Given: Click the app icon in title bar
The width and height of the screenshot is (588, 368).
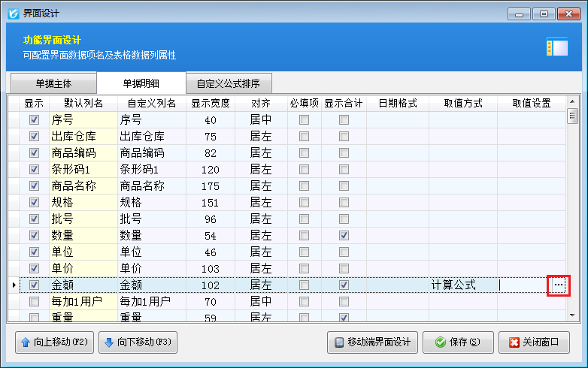Looking at the screenshot, I should pyautogui.click(x=13, y=14).
